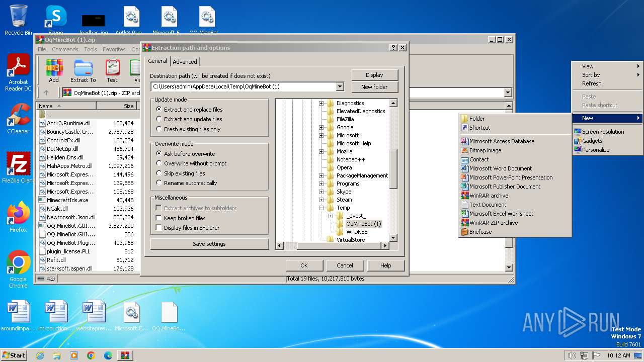Click media player taskbar icon
The image size is (644, 362).
[74, 355]
